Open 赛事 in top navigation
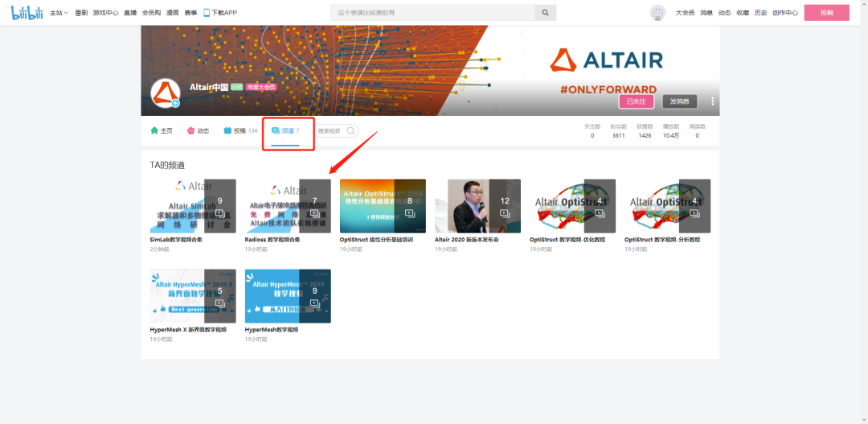The height and width of the screenshot is (424, 868). (x=190, y=13)
